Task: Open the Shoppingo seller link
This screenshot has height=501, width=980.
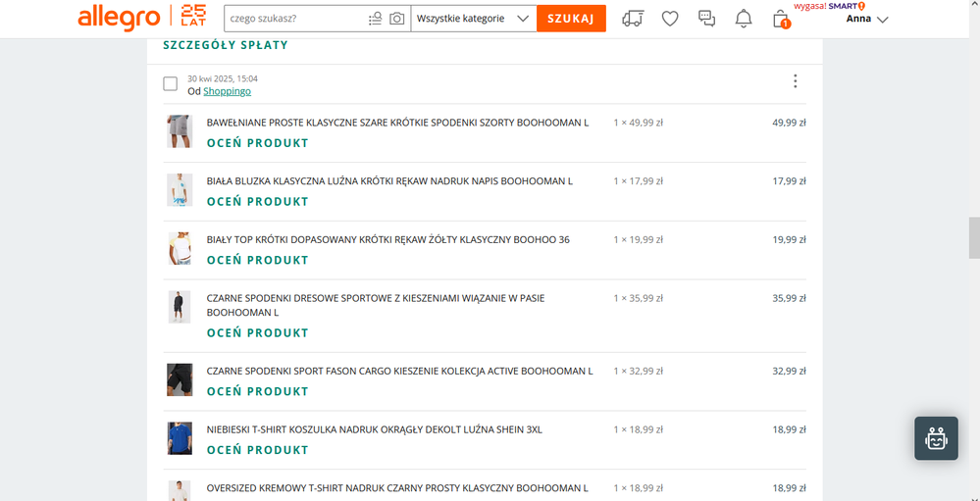Action: tap(227, 91)
